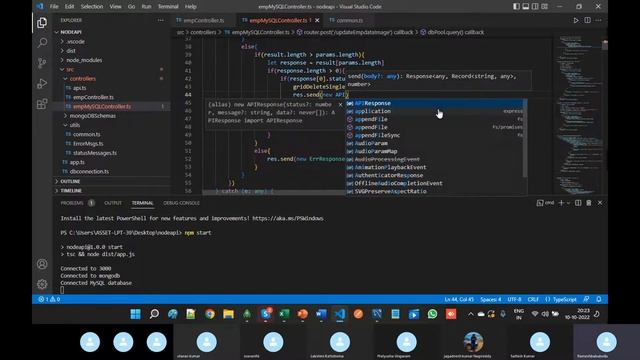This screenshot has height=360, width=640.
Task: Switch to the OUTPUT panel tab
Action: [x=113, y=203]
